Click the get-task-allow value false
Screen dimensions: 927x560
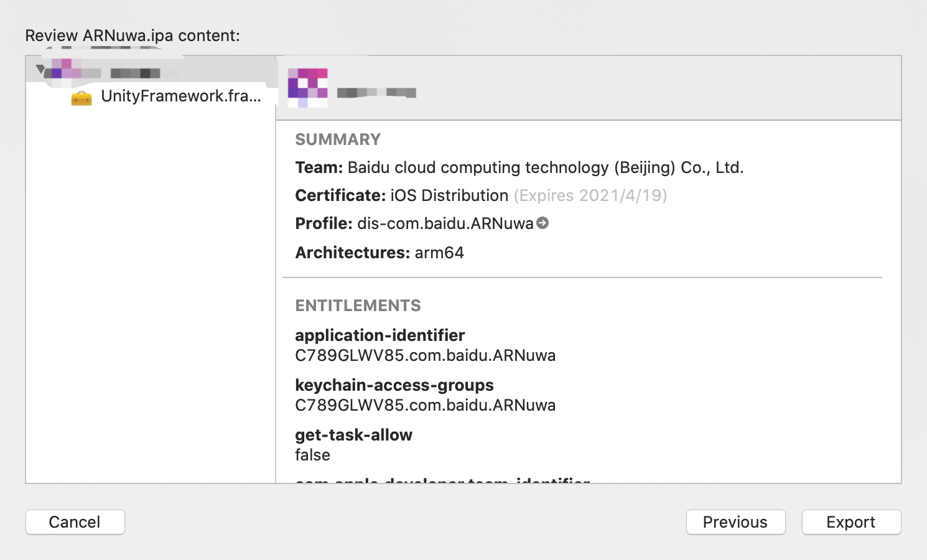click(313, 455)
